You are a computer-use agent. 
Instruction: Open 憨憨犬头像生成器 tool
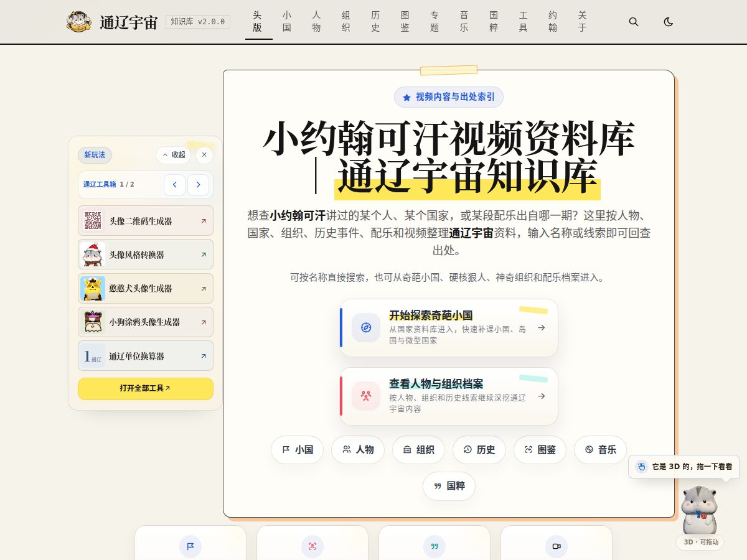(x=146, y=289)
